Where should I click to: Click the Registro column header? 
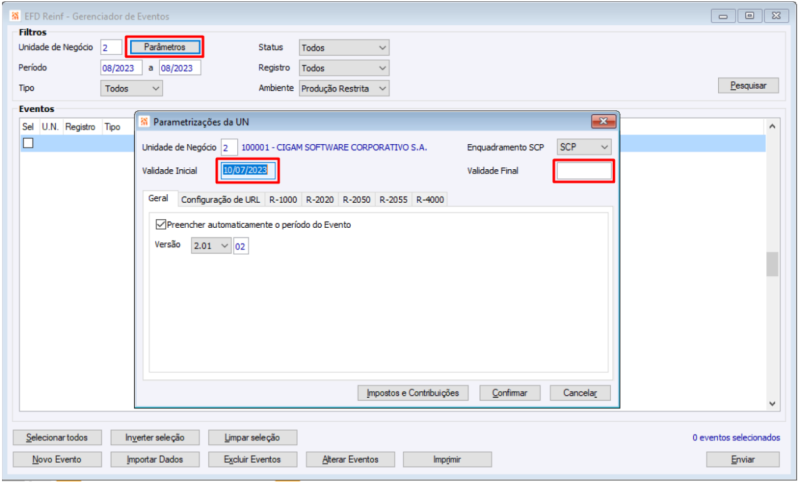coord(80,127)
